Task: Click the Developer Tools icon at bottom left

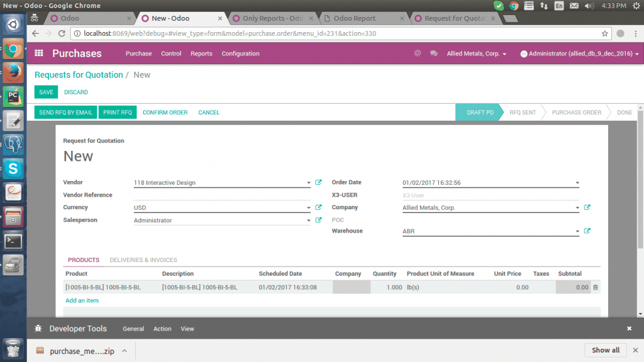Action: tap(38, 329)
